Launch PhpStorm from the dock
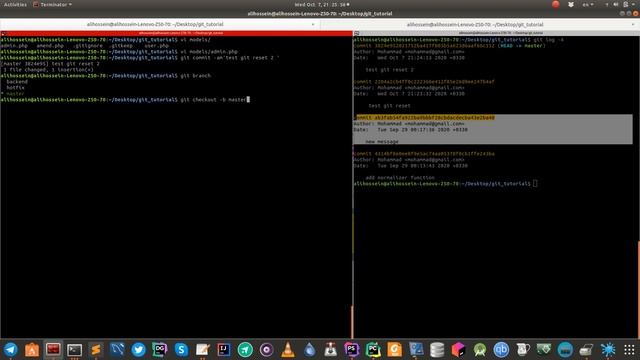Image resolution: width=640 pixels, height=360 pixels. (351, 350)
